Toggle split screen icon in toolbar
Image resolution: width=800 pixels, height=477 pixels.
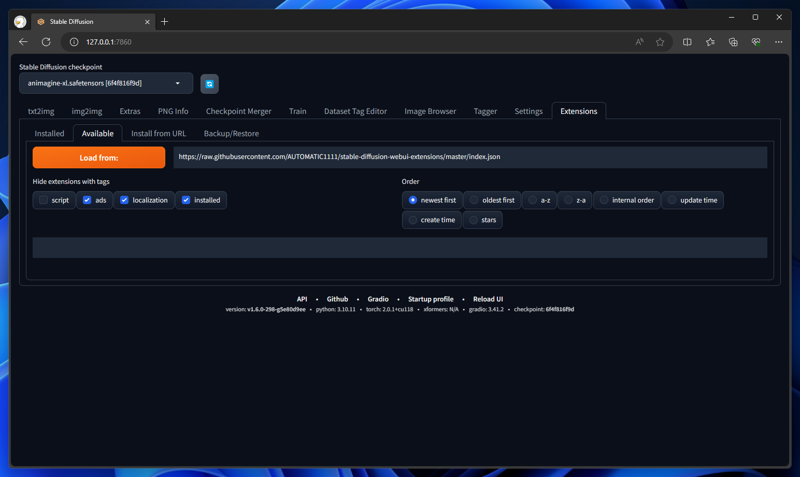pos(687,42)
